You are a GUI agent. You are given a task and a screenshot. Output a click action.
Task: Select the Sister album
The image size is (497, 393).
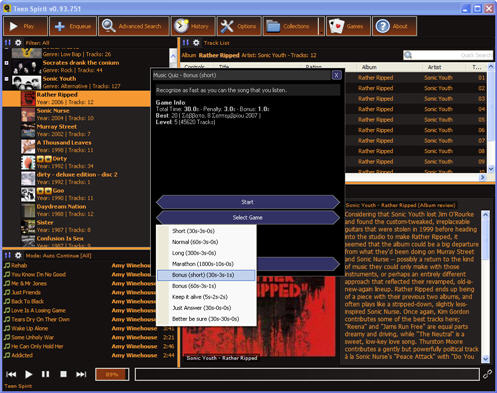(x=77, y=226)
